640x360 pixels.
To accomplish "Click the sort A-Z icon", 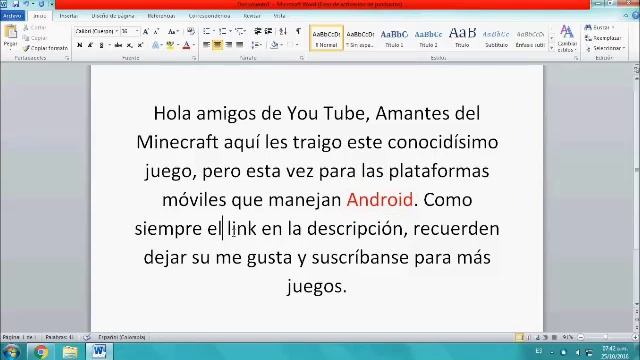I will click(x=283, y=31).
